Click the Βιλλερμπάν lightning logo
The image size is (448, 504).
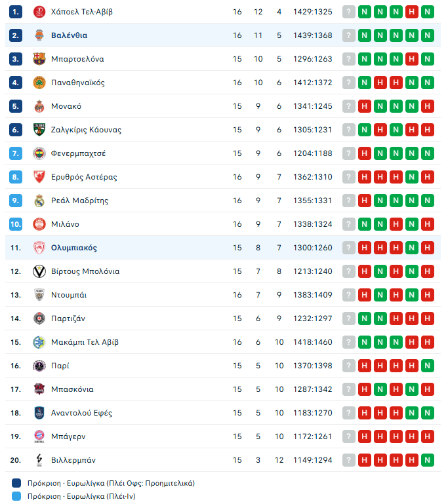39,460
